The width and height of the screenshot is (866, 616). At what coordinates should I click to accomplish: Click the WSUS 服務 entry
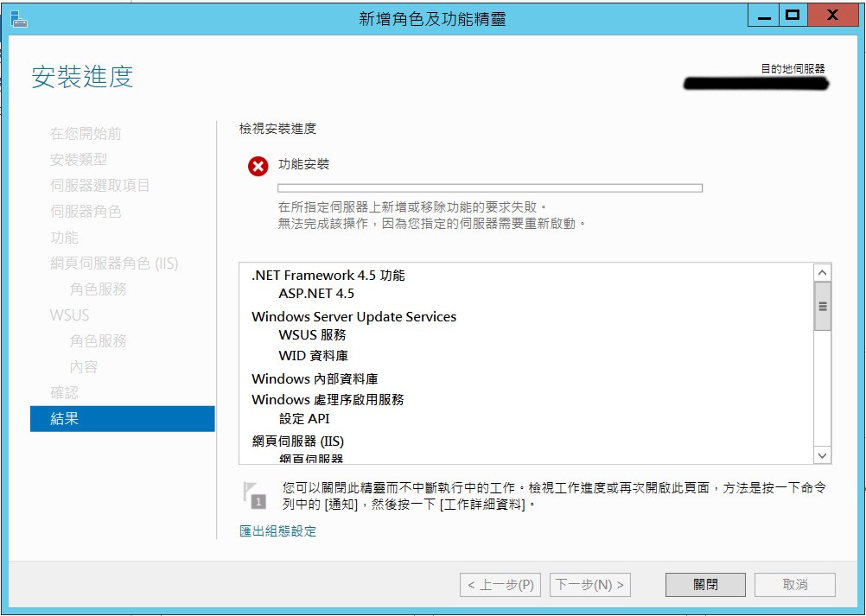[x=313, y=335]
